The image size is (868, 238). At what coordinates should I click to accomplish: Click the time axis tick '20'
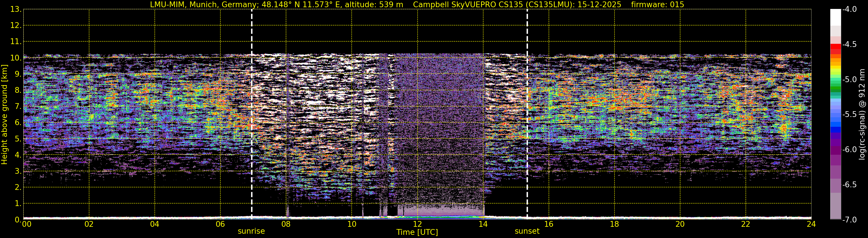click(x=680, y=224)
